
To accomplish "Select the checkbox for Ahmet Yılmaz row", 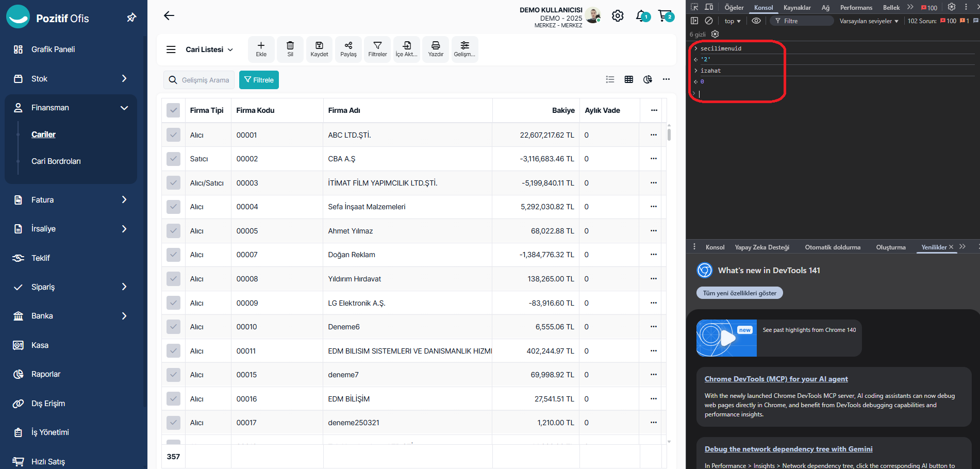I will (173, 231).
